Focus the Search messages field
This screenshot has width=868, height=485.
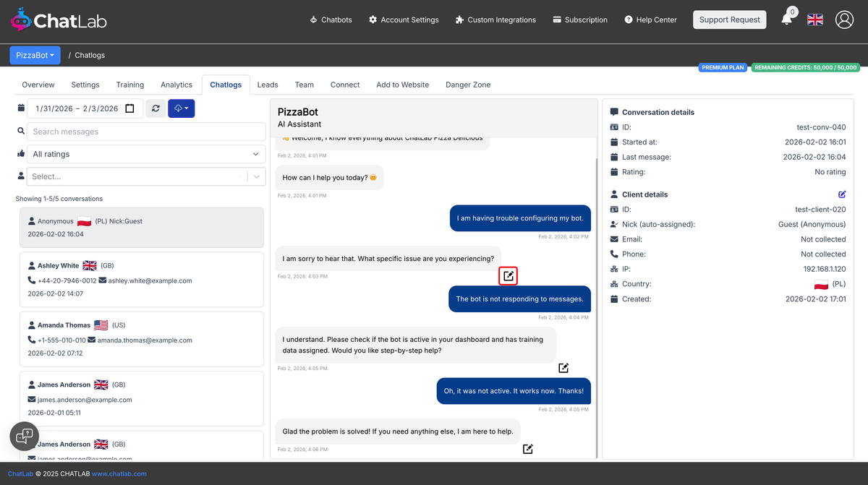(x=146, y=132)
